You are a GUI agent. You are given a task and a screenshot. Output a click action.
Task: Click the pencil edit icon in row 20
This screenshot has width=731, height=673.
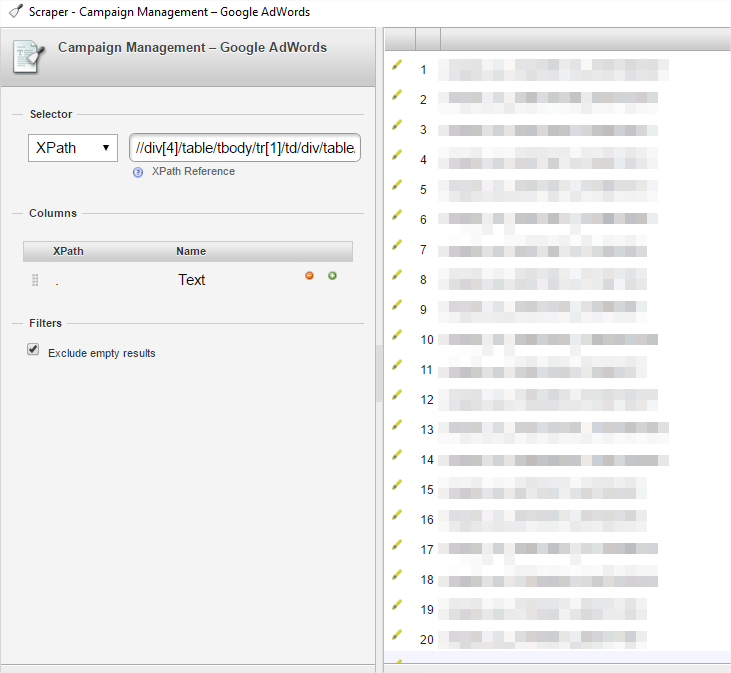pos(396,636)
